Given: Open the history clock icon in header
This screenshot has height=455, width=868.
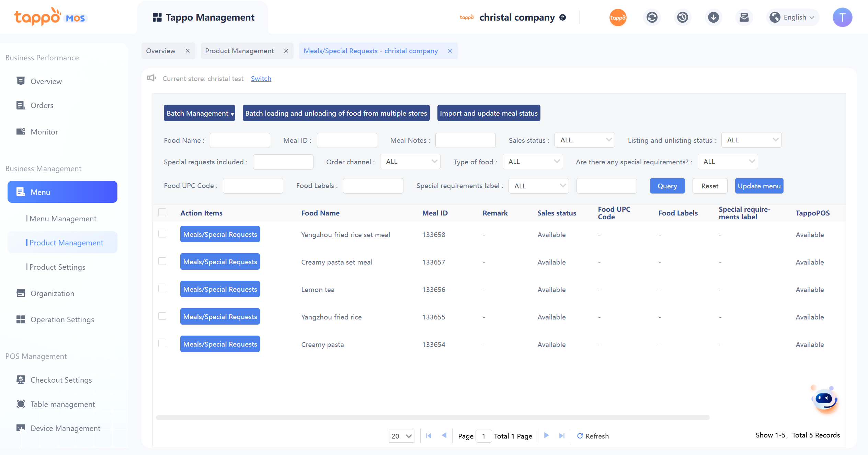Looking at the screenshot, I should (x=682, y=17).
